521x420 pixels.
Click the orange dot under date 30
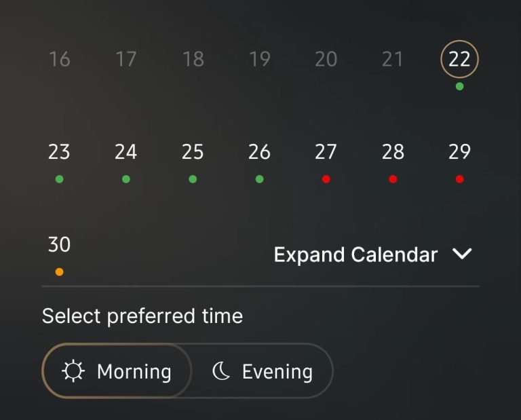59,272
